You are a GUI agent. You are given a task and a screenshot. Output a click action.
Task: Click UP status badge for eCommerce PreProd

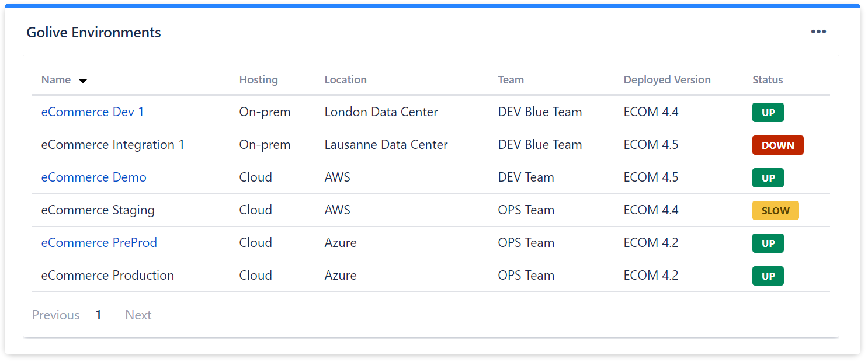(768, 243)
